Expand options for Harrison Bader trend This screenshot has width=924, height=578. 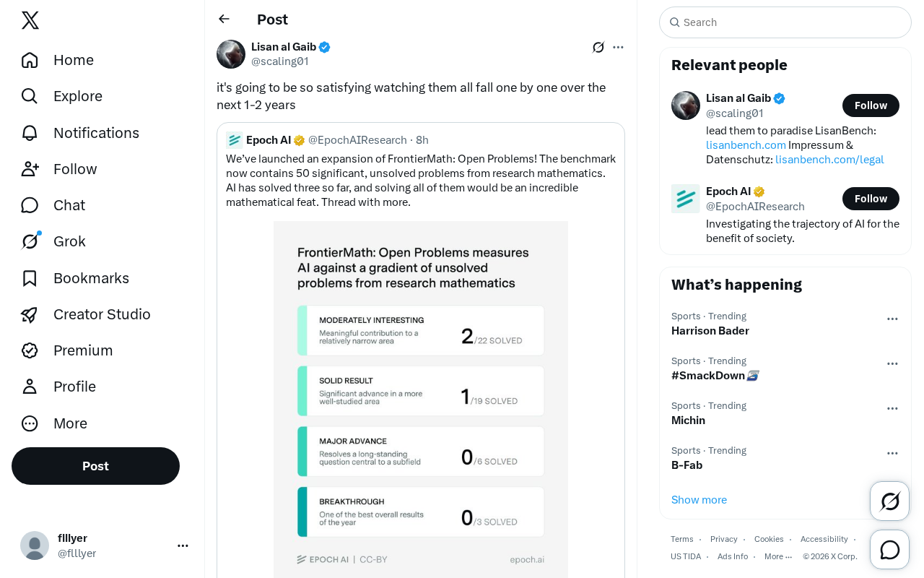pos(892,319)
